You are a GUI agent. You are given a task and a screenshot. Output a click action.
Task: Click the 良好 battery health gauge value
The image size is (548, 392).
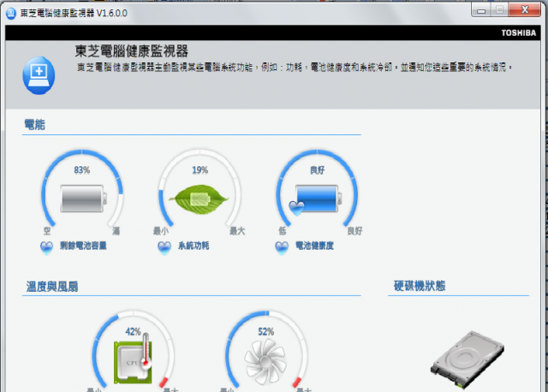[318, 170]
